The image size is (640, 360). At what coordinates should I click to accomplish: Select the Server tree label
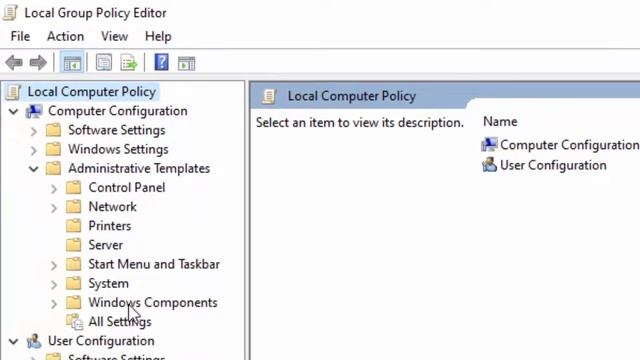click(x=106, y=245)
